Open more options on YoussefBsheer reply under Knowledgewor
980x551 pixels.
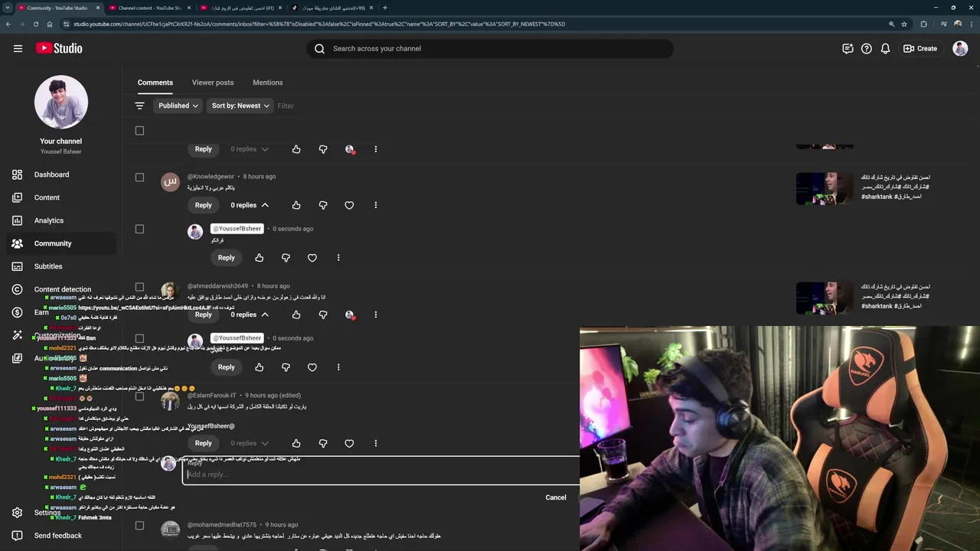point(338,258)
